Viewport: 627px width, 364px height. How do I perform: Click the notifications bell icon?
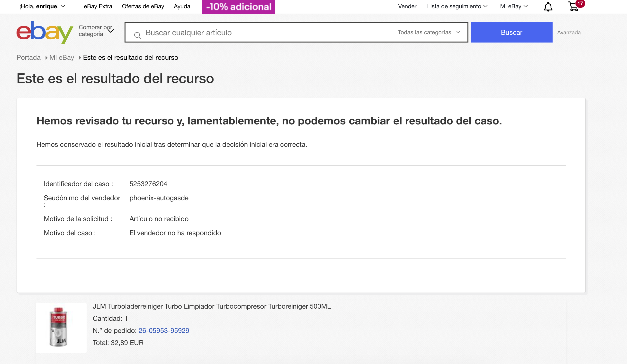[x=548, y=7]
